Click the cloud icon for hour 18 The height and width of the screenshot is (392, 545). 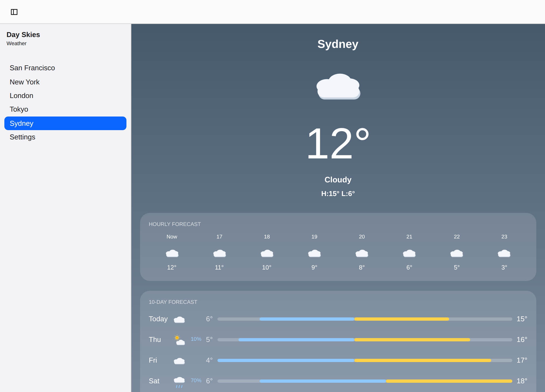tap(267, 253)
